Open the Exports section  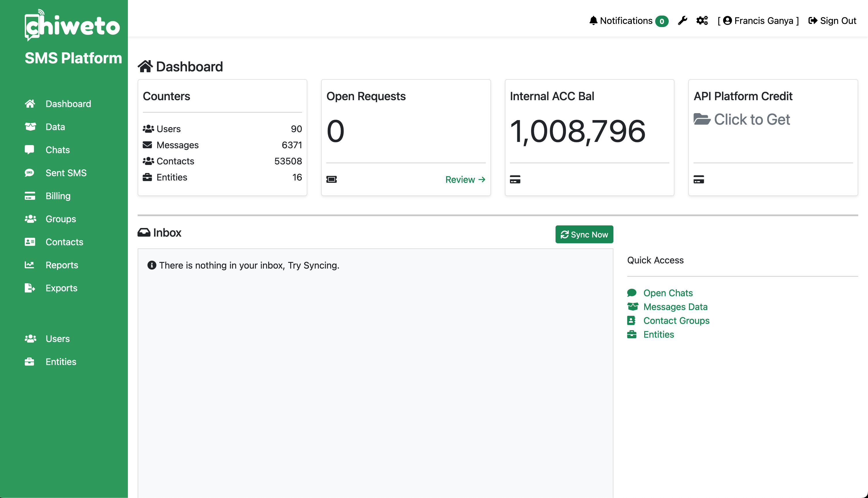pyautogui.click(x=62, y=288)
